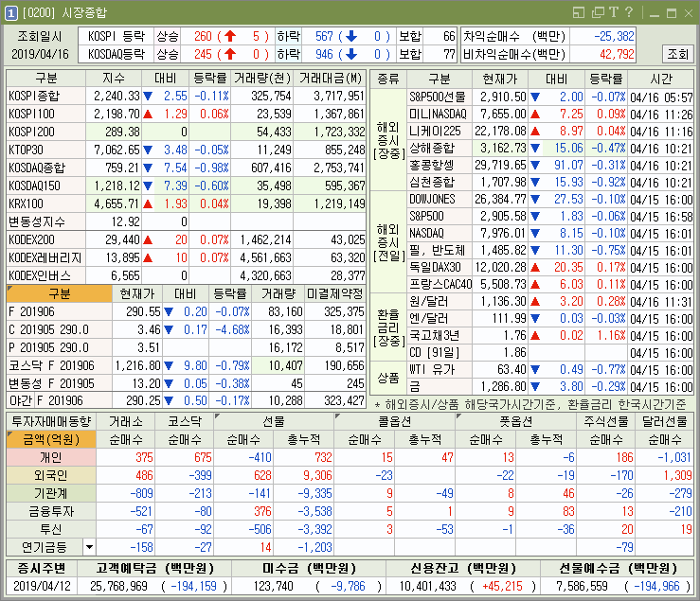Open help question mark icon
This screenshot has width=700, height=601.
click(629, 12)
